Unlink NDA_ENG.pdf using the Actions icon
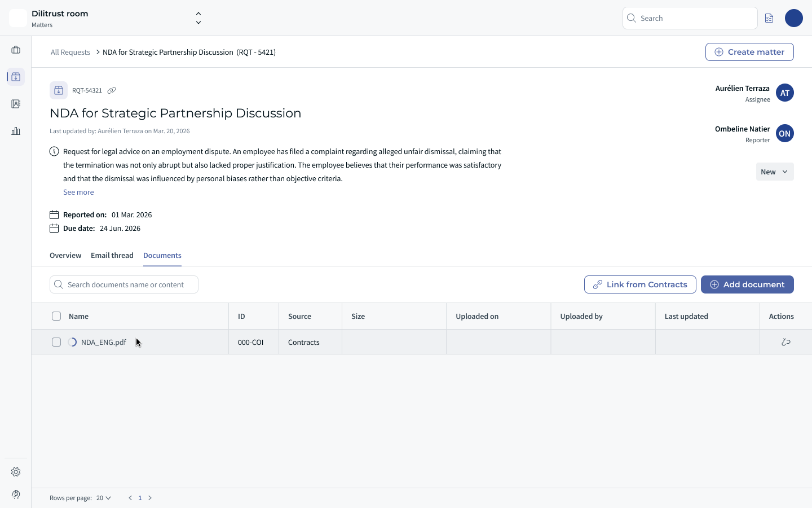Image resolution: width=812 pixels, height=508 pixels. (x=786, y=342)
